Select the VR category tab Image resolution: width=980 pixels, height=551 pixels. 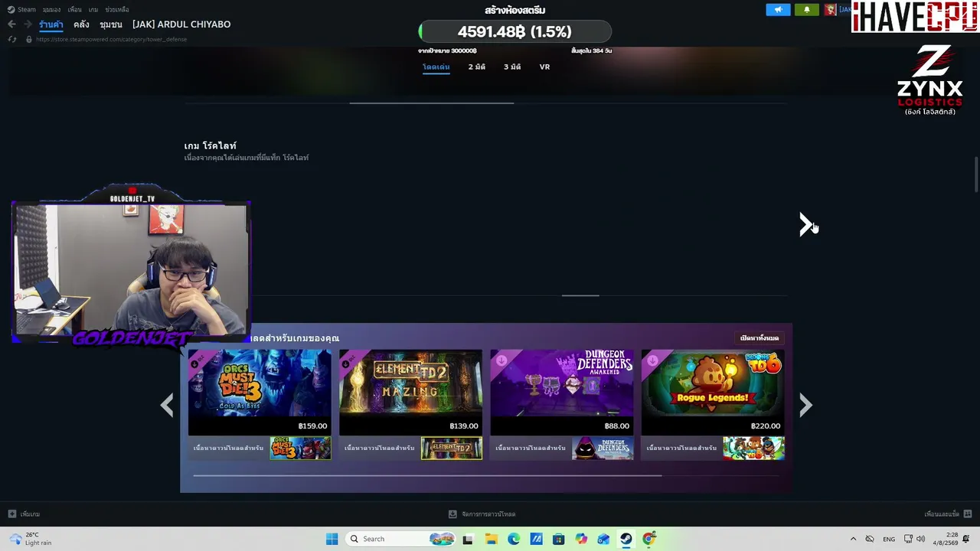[544, 67]
